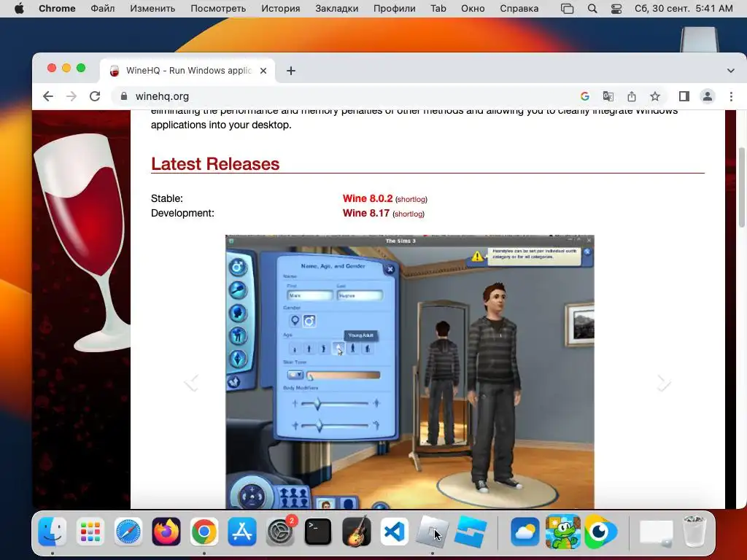Open Terminal from the dock
747x560 pixels.
318,532
